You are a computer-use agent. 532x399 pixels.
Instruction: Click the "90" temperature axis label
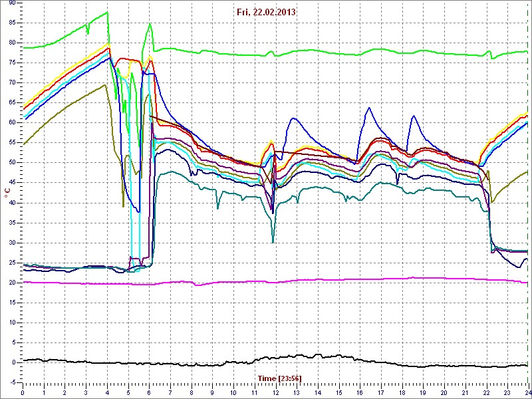click(13, 3)
